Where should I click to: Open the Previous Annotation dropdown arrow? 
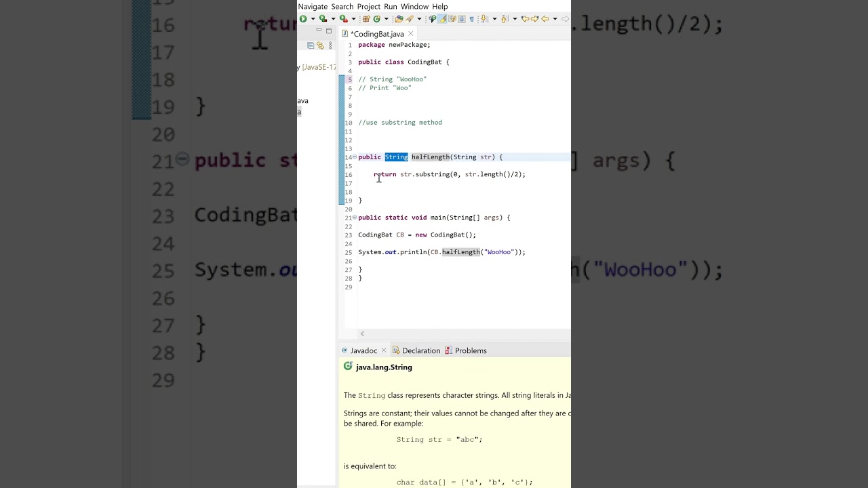pyautogui.click(x=515, y=19)
